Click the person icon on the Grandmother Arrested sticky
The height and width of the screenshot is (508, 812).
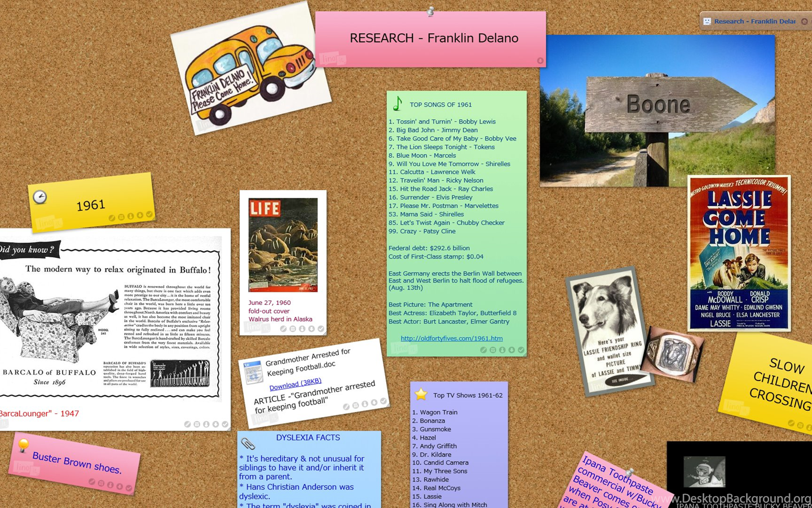coord(365,404)
